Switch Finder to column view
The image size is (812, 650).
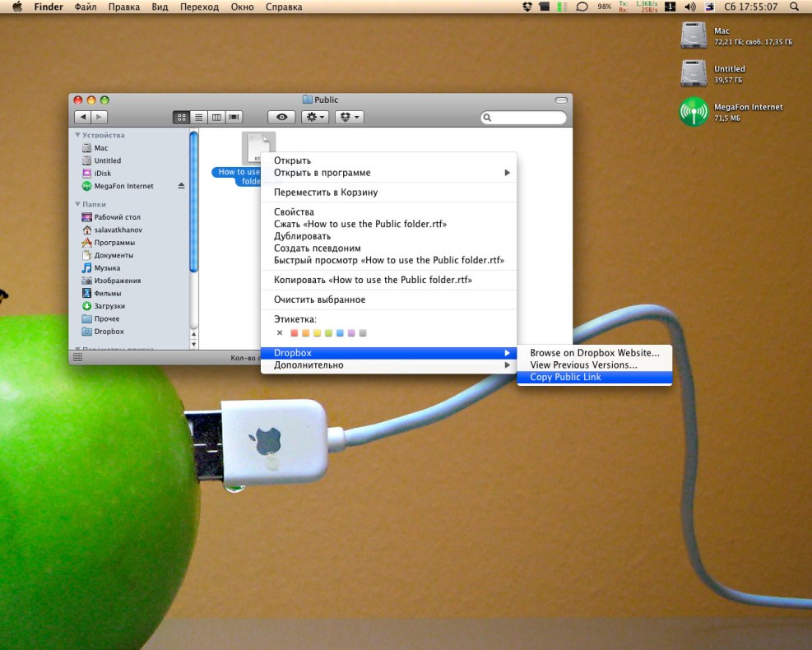tap(216, 118)
